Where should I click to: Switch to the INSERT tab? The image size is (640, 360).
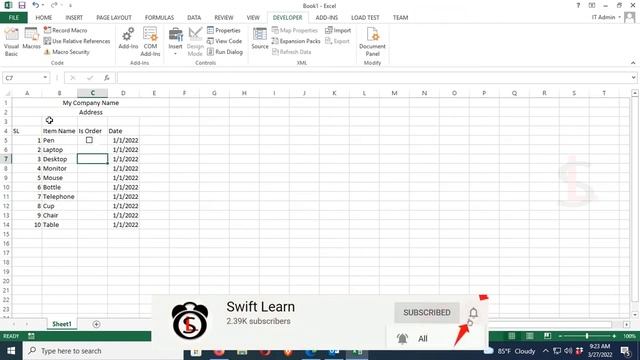coord(74,18)
